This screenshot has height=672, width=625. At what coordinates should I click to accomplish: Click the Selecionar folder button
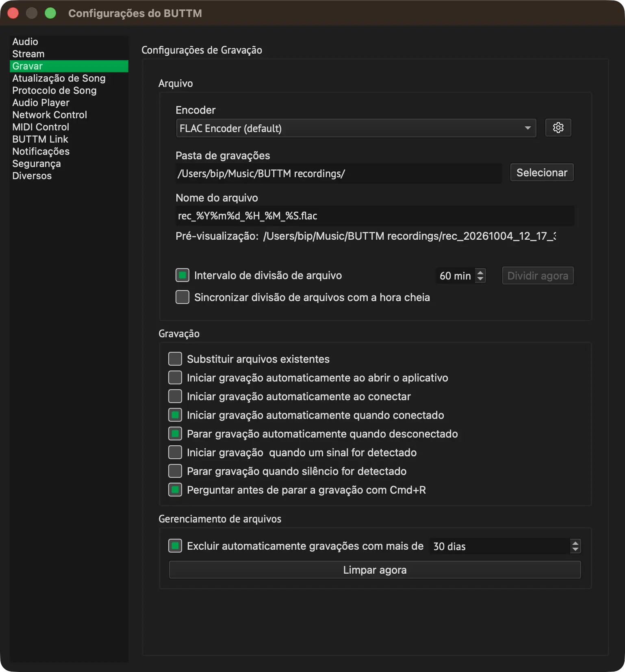pos(542,173)
